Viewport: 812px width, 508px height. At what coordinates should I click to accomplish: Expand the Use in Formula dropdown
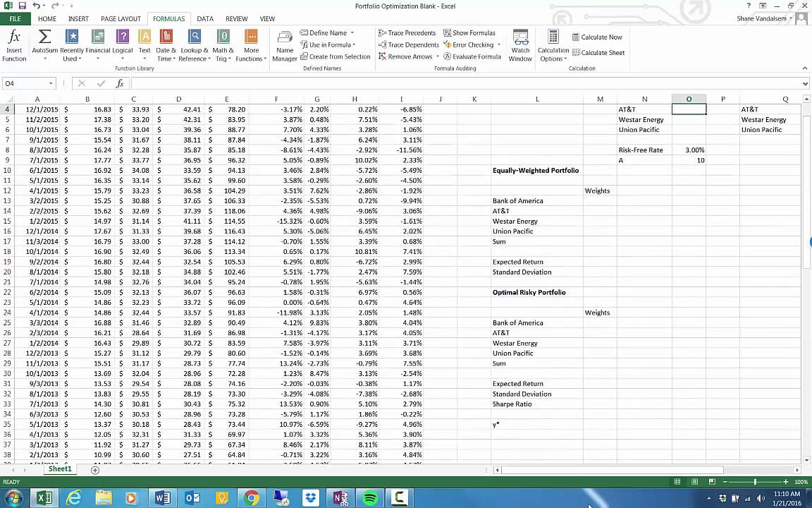(x=355, y=44)
